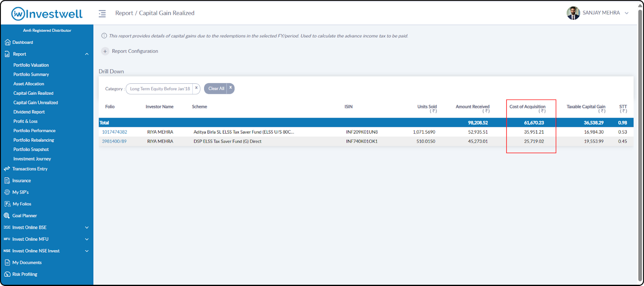Click the Investor Name column header
The height and width of the screenshot is (286, 644).
(x=159, y=107)
